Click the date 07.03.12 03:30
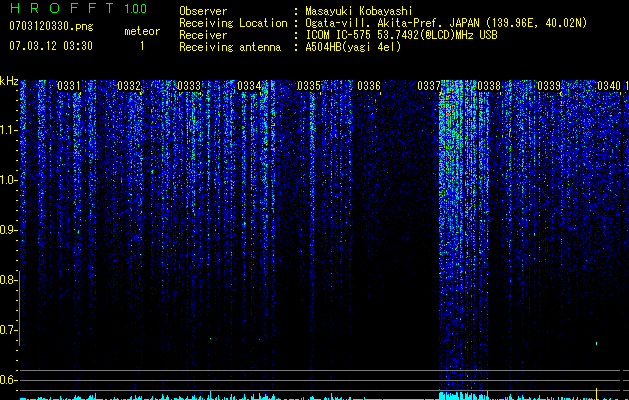Screen dimensions: 629x400 pyautogui.click(x=51, y=46)
